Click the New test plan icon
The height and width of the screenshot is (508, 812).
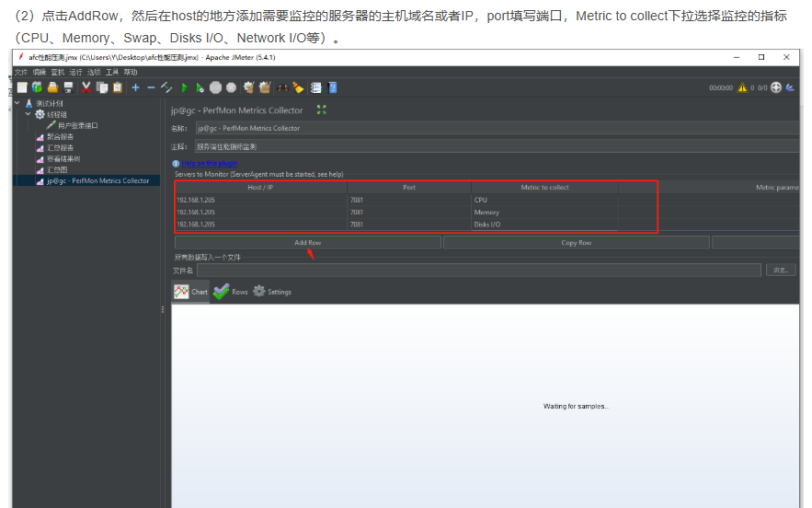point(22,87)
